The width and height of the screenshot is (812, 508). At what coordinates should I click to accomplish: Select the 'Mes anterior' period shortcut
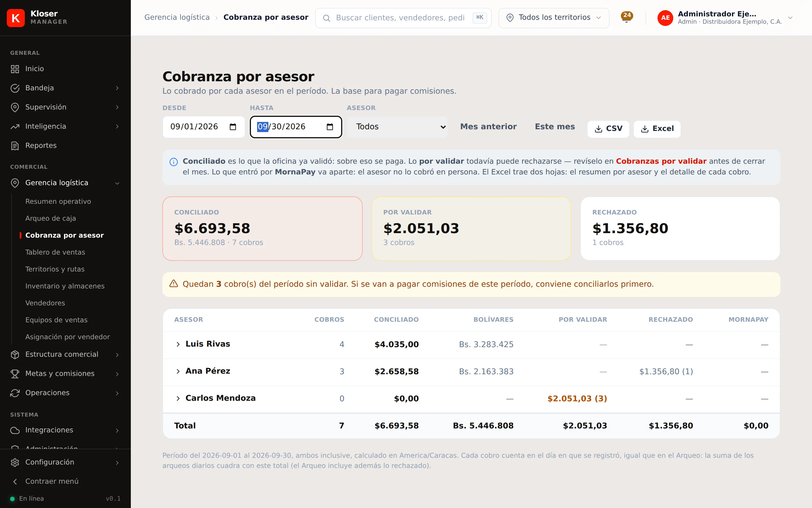[x=488, y=127]
